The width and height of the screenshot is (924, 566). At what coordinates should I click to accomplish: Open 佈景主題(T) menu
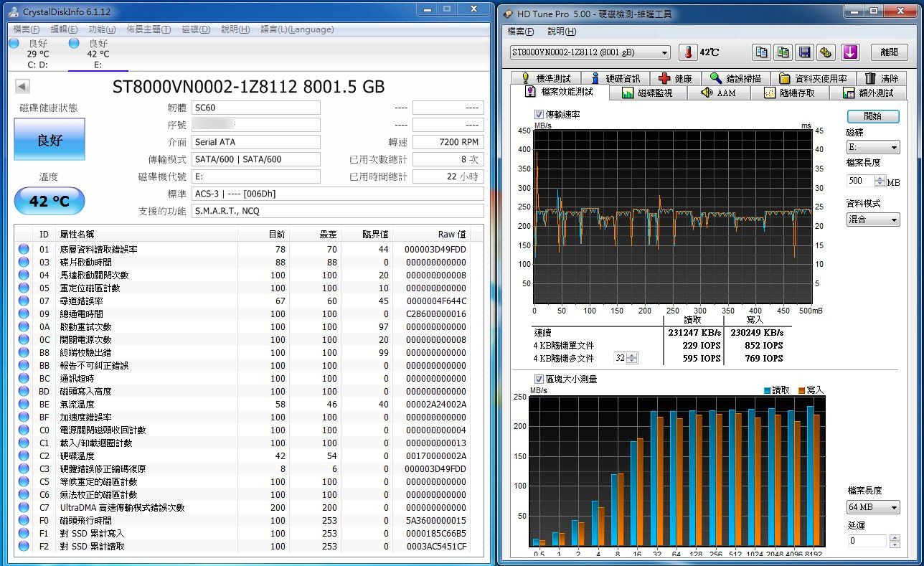tap(148, 29)
